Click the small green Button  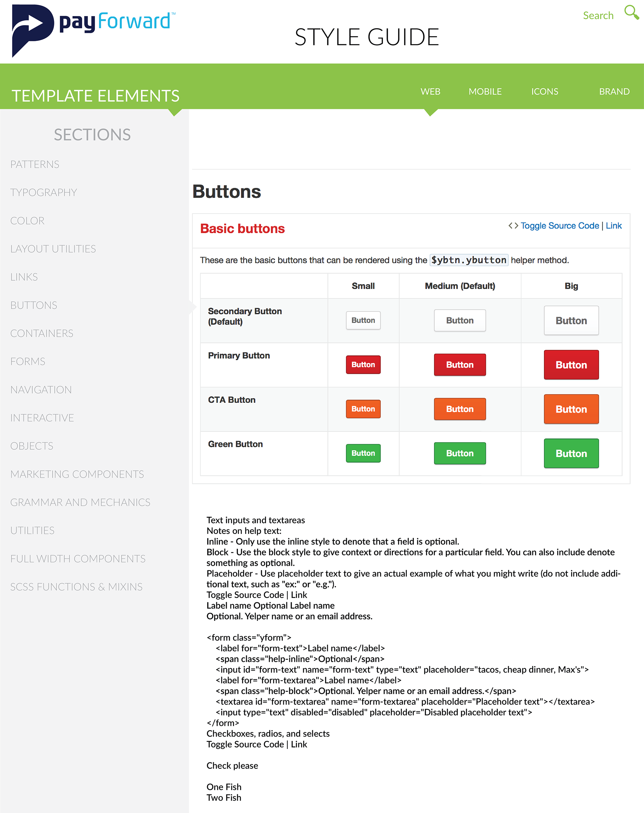[x=363, y=453]
